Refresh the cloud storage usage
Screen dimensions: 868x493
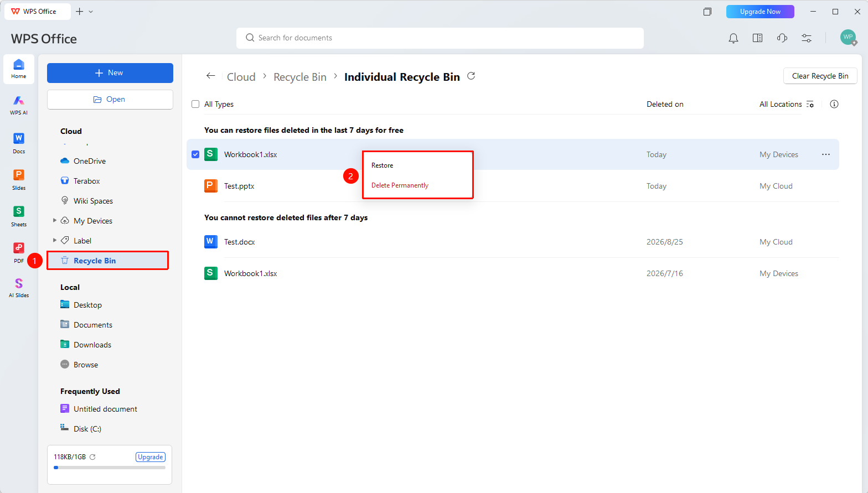click(92, 457)
